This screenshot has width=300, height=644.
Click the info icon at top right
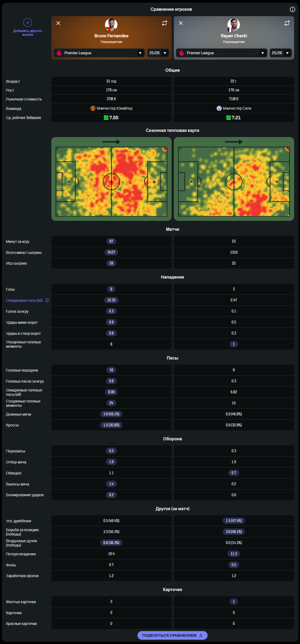(x=292, y=9)
